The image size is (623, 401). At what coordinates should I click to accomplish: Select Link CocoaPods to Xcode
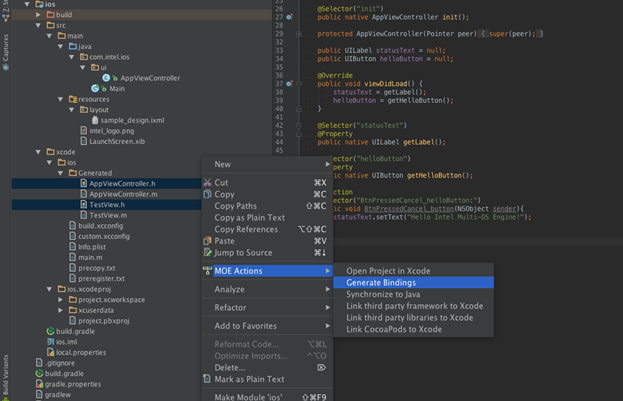coord(414,329)
